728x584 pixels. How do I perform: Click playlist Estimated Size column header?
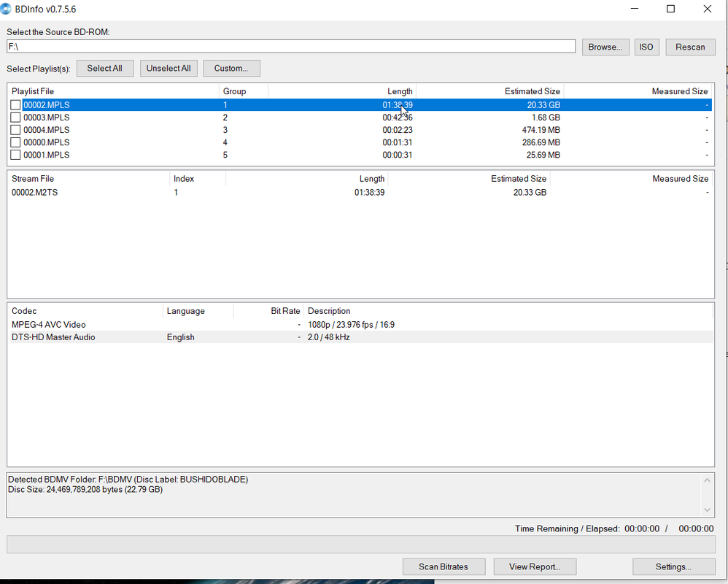pyautogui.click(x=489, y=91)
